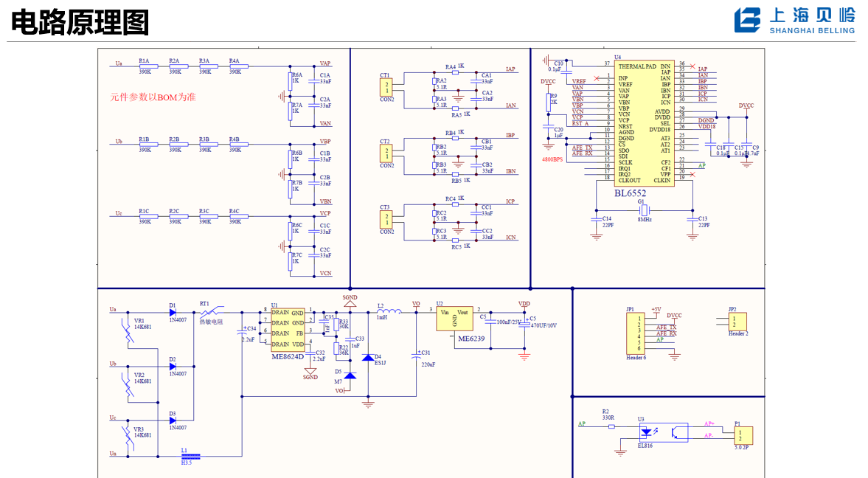Select the JP1 Header 6 connector

click(x=636, y=333)
